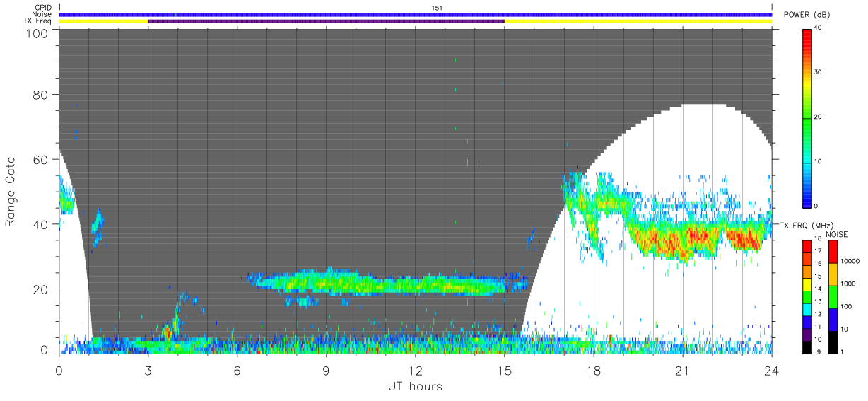
Task: Click the 'CPID' label at top left
Action: [43, 8]
